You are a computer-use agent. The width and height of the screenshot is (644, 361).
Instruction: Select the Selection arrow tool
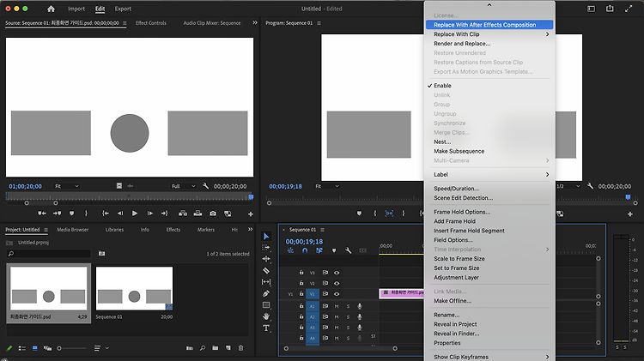coord(266,236)
